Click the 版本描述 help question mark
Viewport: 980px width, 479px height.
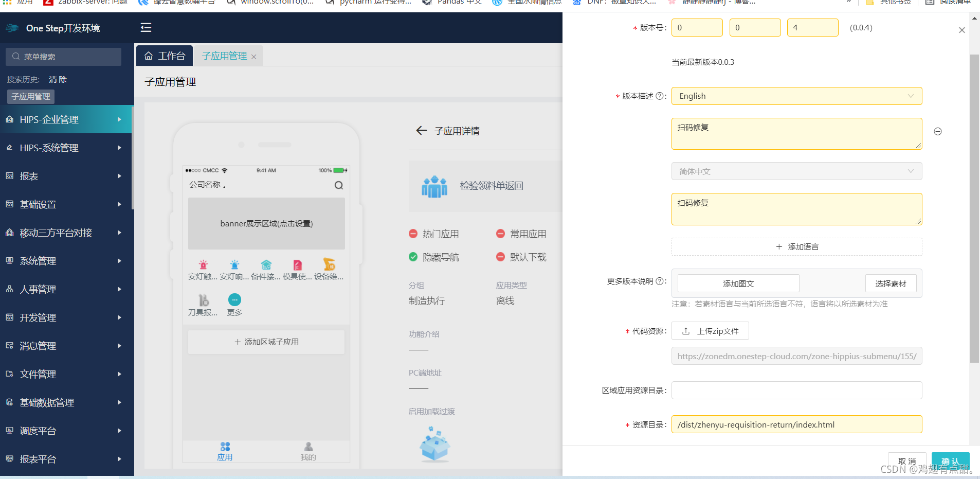660,96
